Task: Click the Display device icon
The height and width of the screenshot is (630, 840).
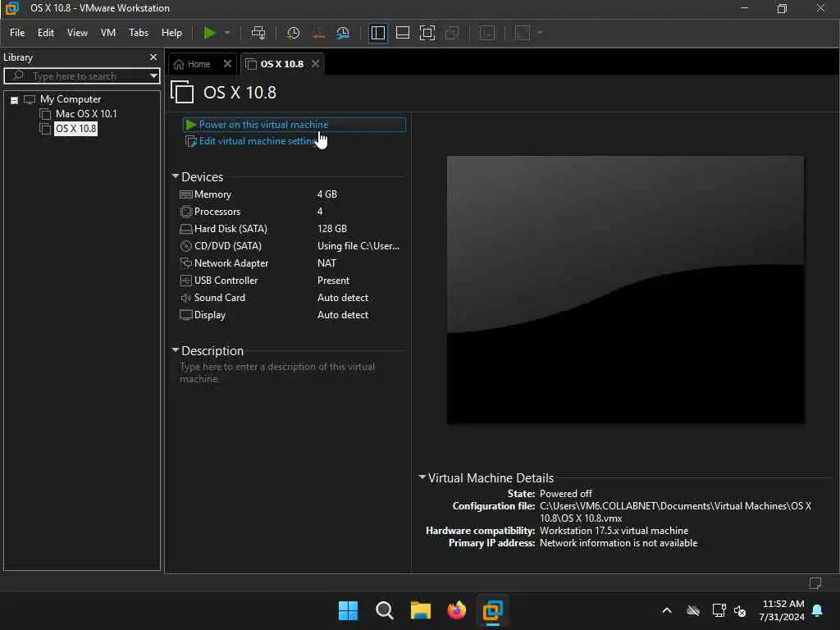Action: tap(186, 314)
